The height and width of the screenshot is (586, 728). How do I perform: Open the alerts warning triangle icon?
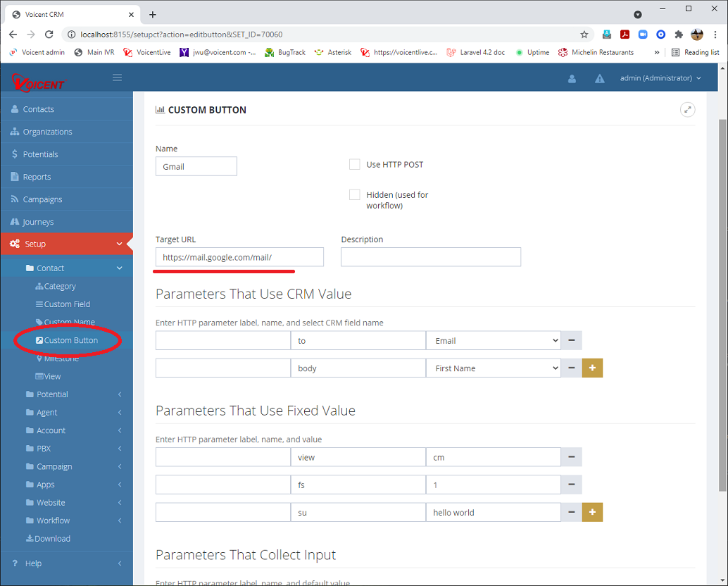(x=600, y=79)
